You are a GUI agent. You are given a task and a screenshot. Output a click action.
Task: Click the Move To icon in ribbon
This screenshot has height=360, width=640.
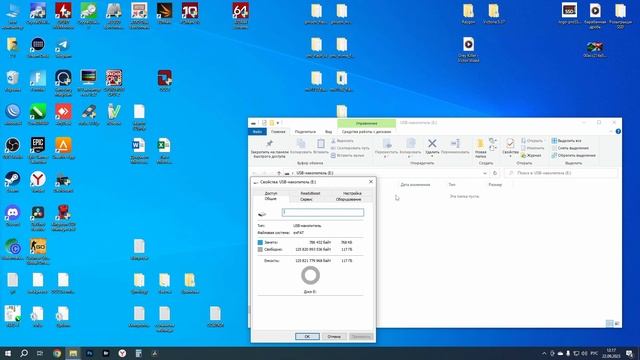[x=387, y=143]
